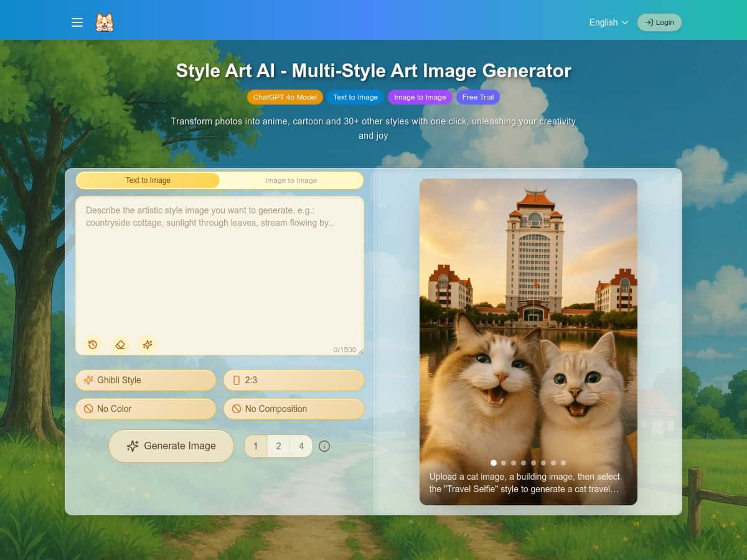Open the No Color color option
Screen dimensions: 747x560
click(x=146, y=409)
